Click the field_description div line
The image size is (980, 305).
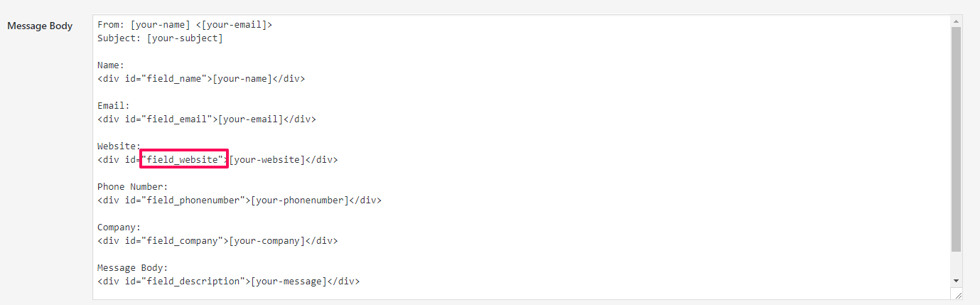pos(229,281)
